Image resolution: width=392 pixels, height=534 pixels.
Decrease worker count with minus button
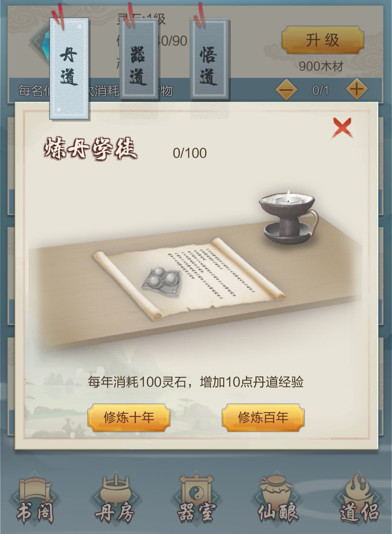286,90
